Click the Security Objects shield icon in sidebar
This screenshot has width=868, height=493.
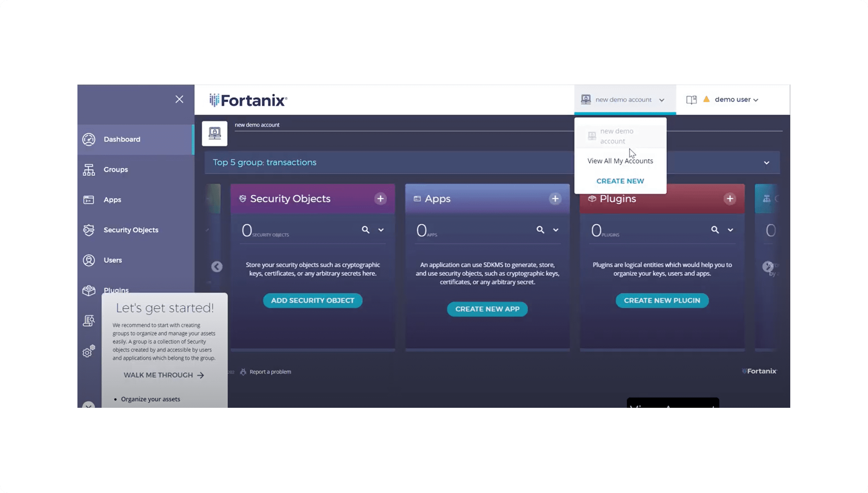coord(89,230)
